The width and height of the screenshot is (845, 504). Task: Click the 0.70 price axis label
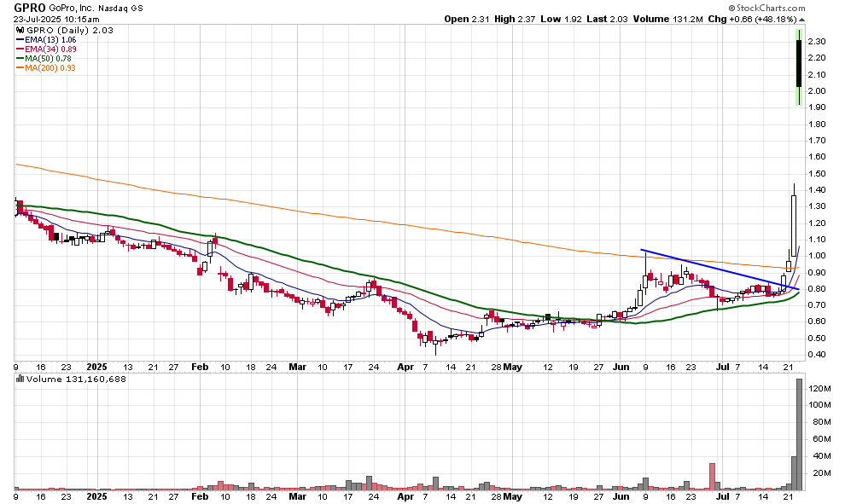coord(817,304)
